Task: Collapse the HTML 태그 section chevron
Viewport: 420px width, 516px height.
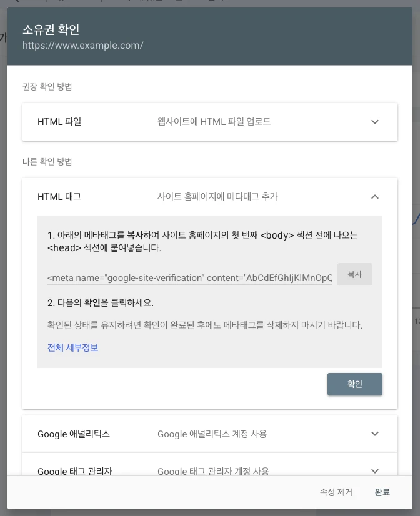Action: pyautogui.click(x=374, y=197)
